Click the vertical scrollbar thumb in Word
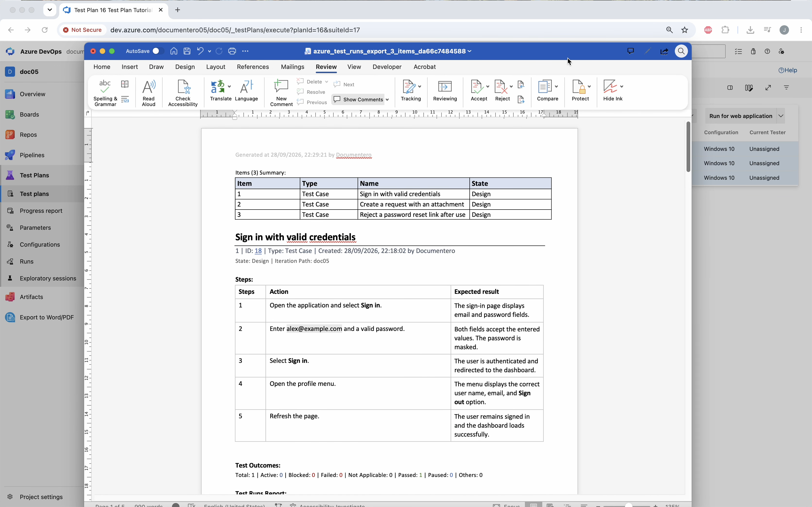Image resolution: width=812 pixels, height=507 pixels. [688, 146]
